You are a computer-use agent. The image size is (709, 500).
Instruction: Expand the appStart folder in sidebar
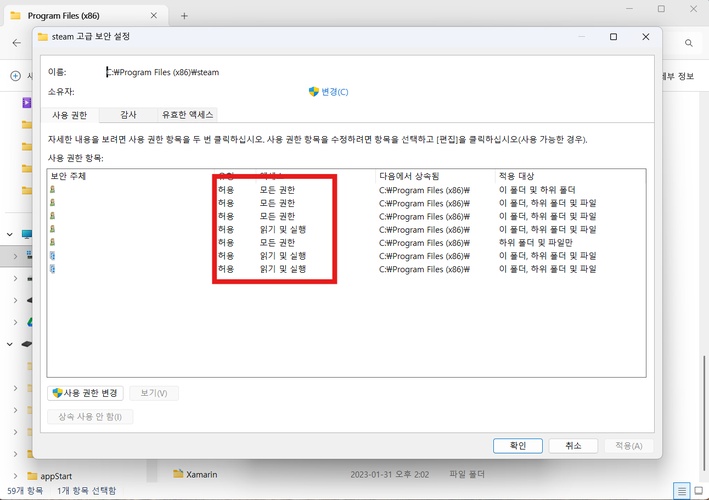point(15,476)
